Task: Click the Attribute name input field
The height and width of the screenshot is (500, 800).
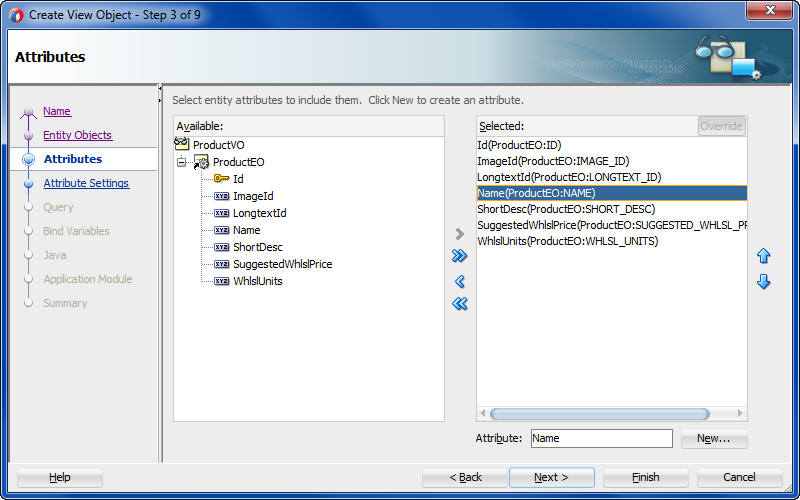Action: (602, 438)
